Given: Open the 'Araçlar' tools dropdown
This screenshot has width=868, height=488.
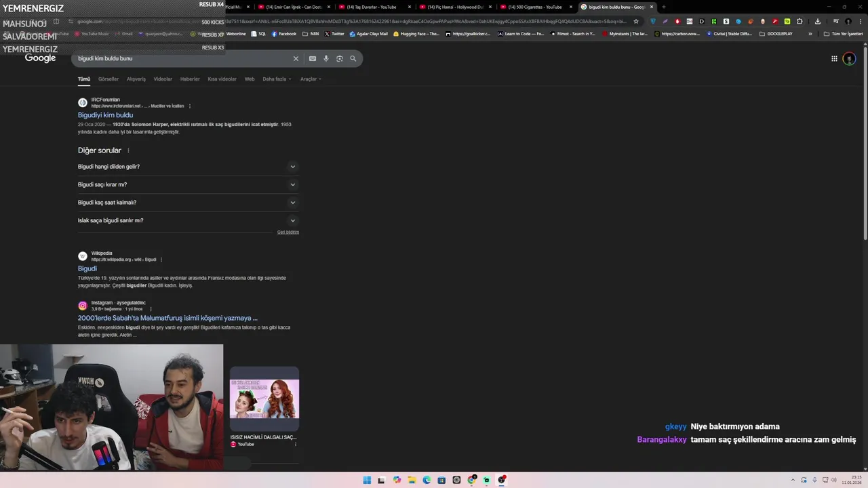Looking at the screenshot, I should pos(311,79).
